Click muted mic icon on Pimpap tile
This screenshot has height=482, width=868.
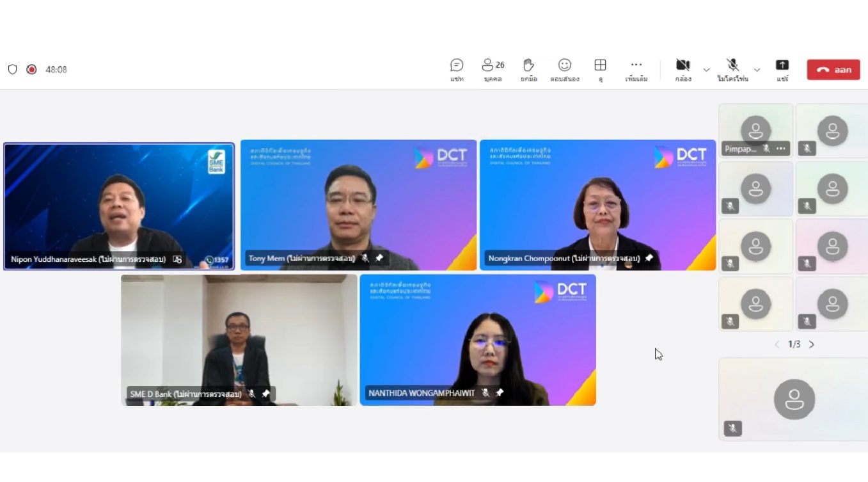(766, 149)
